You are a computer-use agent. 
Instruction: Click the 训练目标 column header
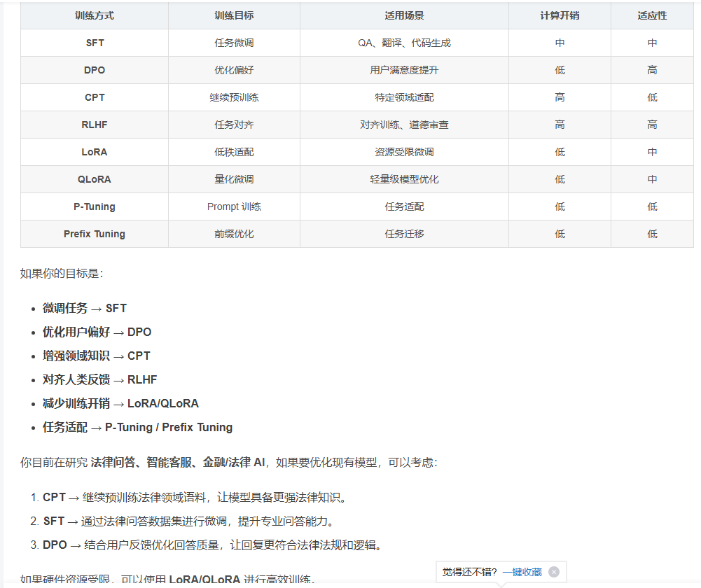coord(234,15)
